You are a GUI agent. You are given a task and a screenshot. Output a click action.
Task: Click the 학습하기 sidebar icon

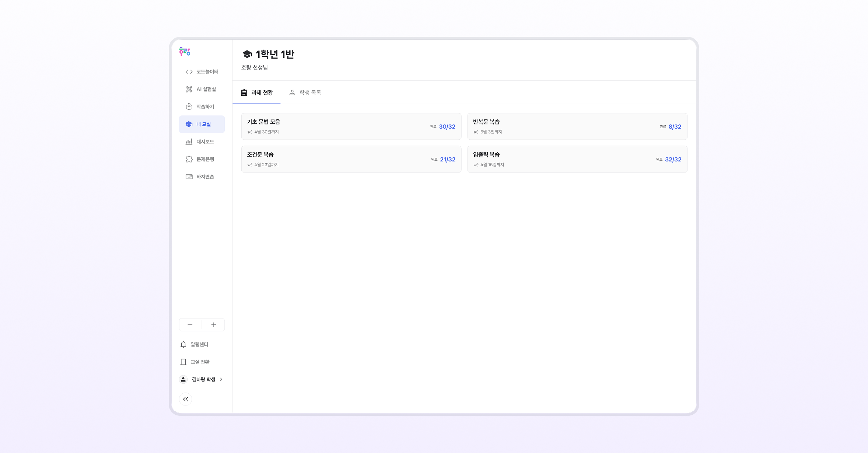click(189, 107)
